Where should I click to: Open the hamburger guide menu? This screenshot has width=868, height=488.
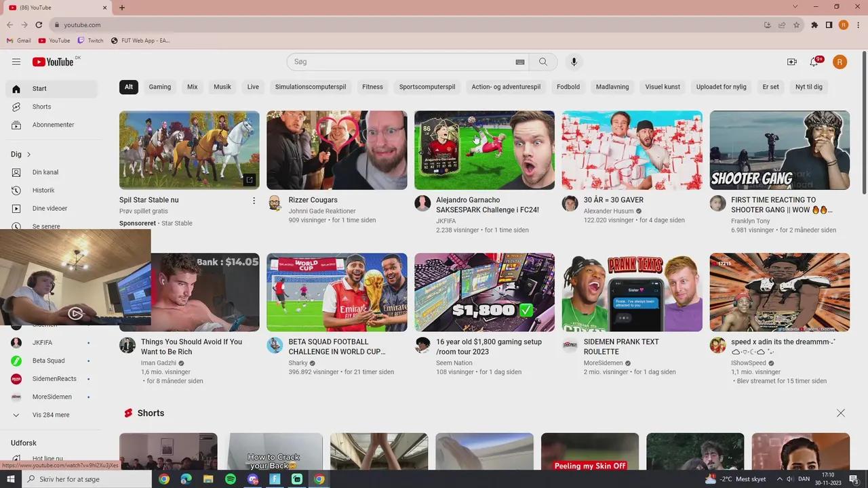coord(16,62)
